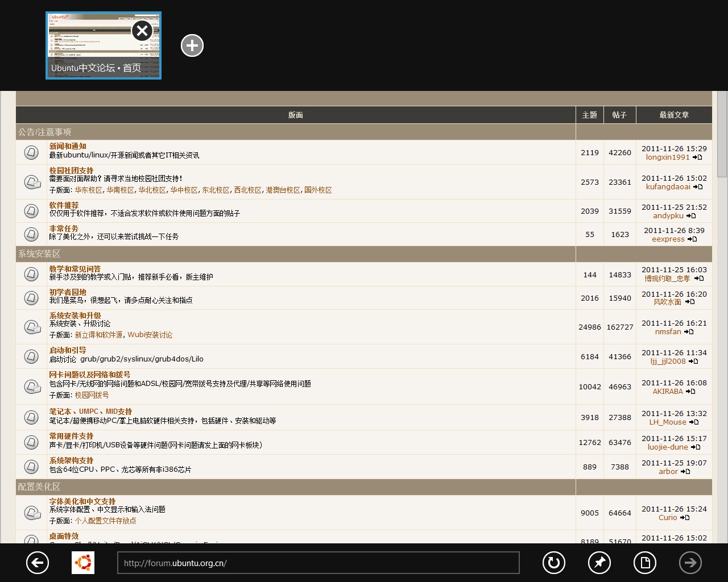Screen dimensions: 728x582
Task: View latest post icon next to nmsfan
Action: (x=689, y=332)
